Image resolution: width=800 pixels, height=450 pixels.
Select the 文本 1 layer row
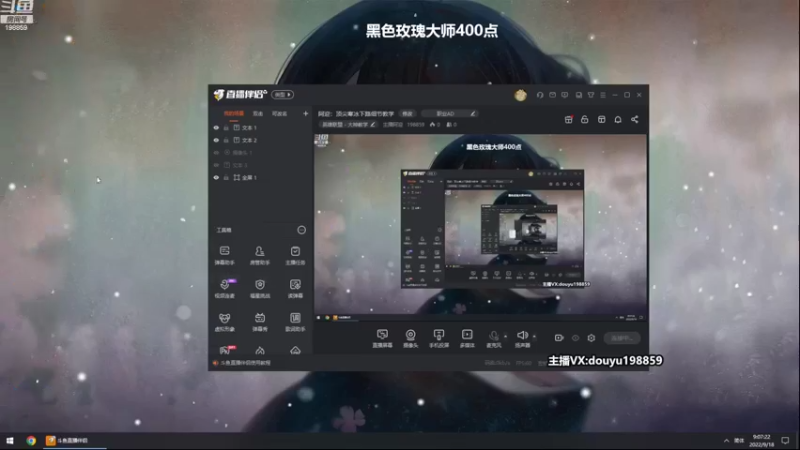(260, 128)
